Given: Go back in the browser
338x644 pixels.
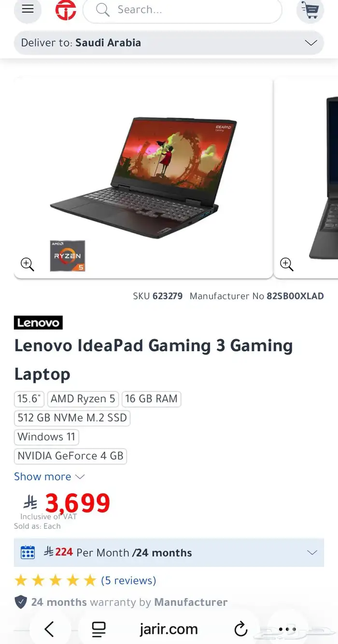Looking at the screenshot, I should point(49,629).
